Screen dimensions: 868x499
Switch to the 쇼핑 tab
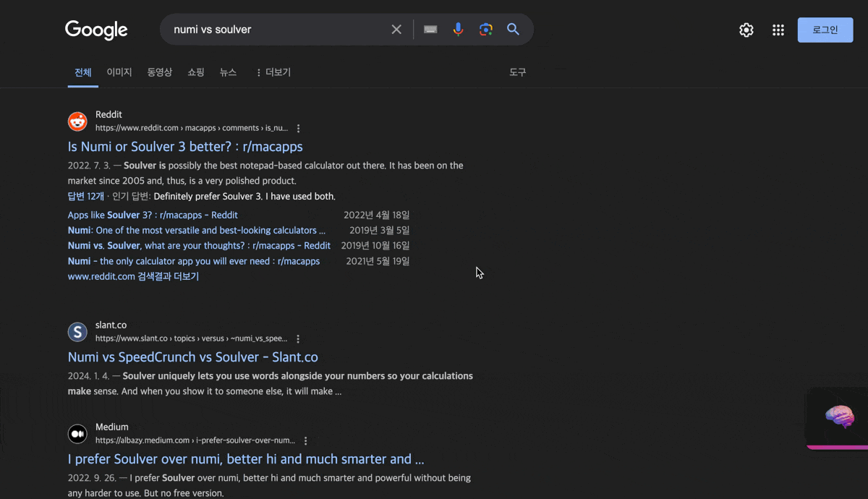(196, 72)
